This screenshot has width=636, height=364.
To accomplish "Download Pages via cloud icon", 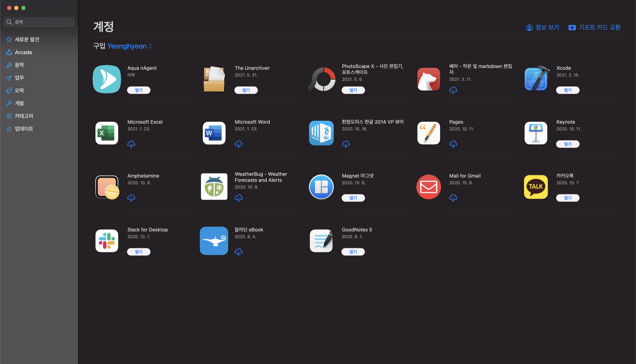I will click(x=453, y=144).
